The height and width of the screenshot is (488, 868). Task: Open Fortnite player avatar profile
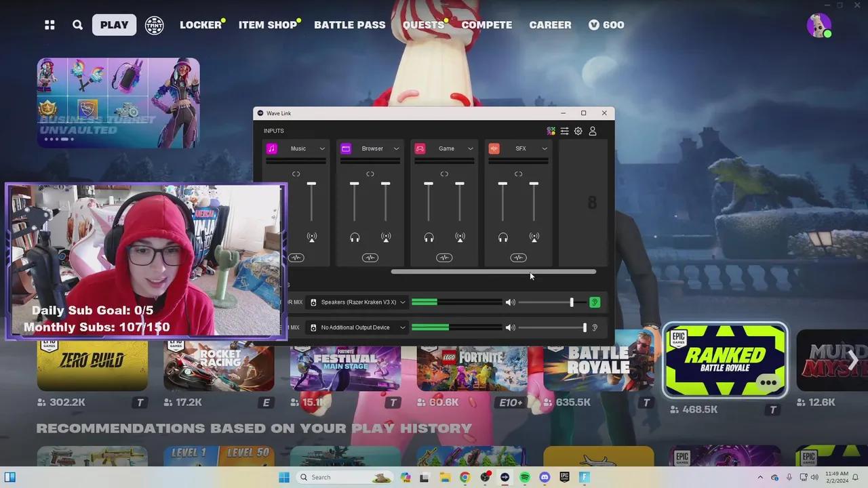[818, 25]
